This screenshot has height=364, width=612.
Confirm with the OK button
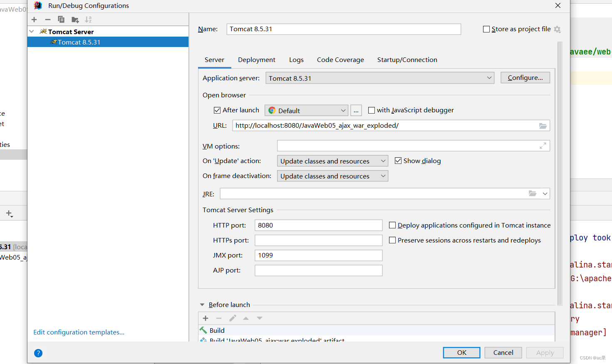coord(462,353)
